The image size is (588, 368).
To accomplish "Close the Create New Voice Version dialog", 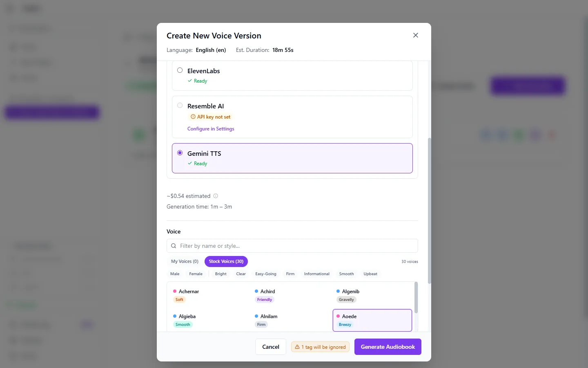I will pyautogui.click(x=416, y=35).
